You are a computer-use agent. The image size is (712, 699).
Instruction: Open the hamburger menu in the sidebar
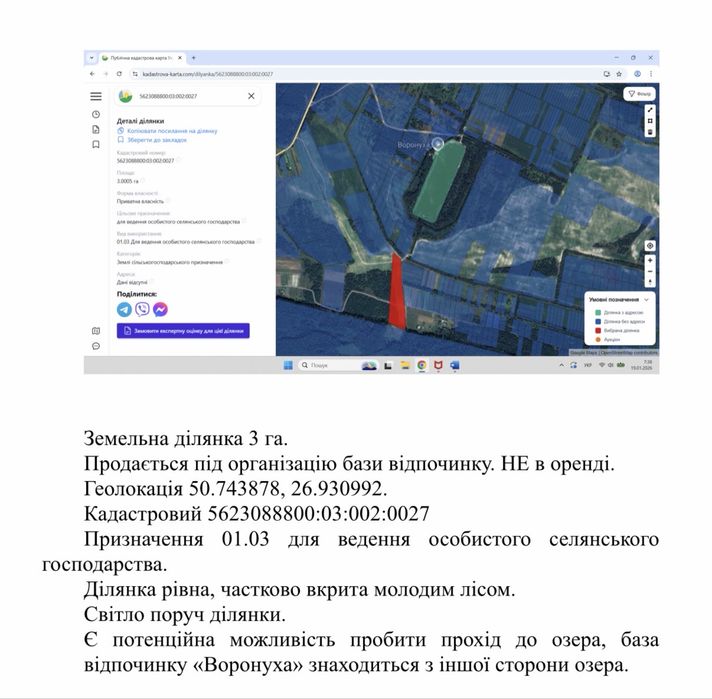click(x=96, y=96)
